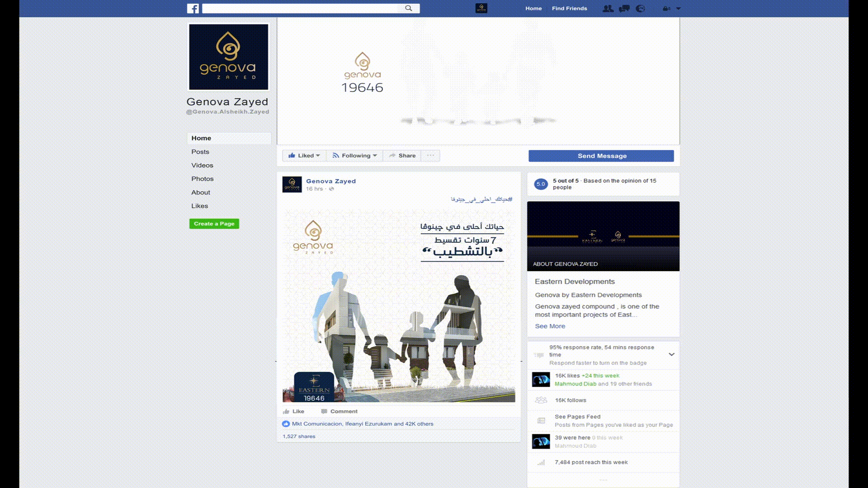Click the Send Message button
This screenshot has width=868, height=488.
pyautogui.click(x=601, y=156)
